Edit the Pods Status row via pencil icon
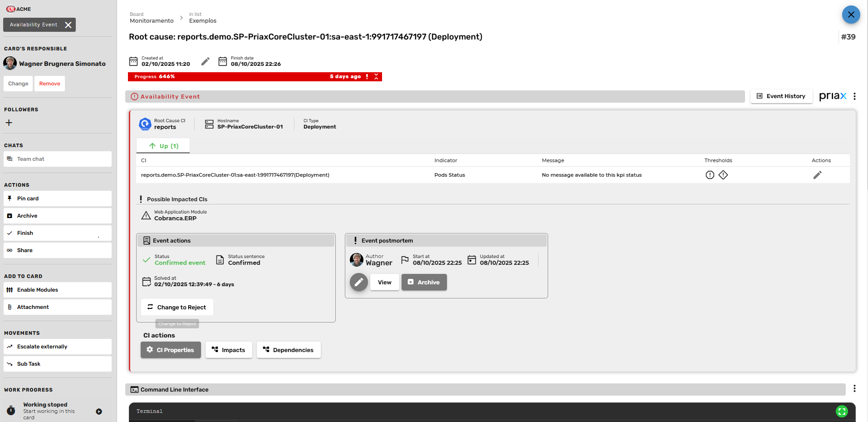 pyautogui.click(x=817, y=175)
